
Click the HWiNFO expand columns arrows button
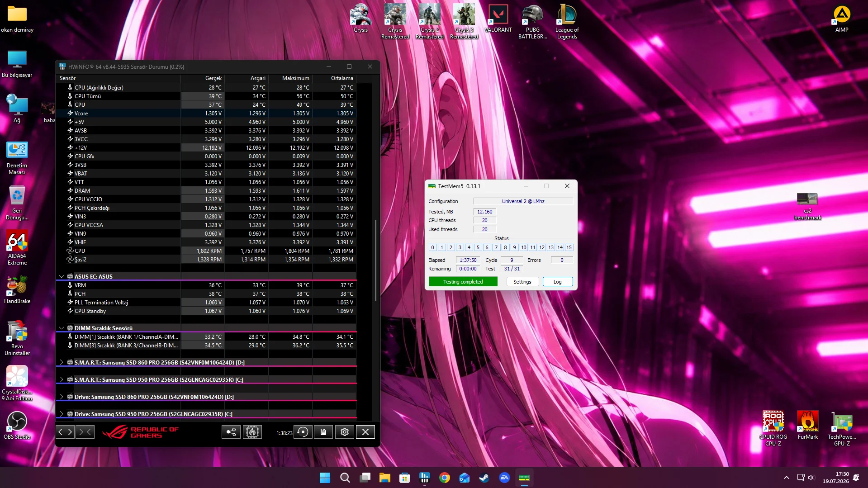tap(65, 432)
